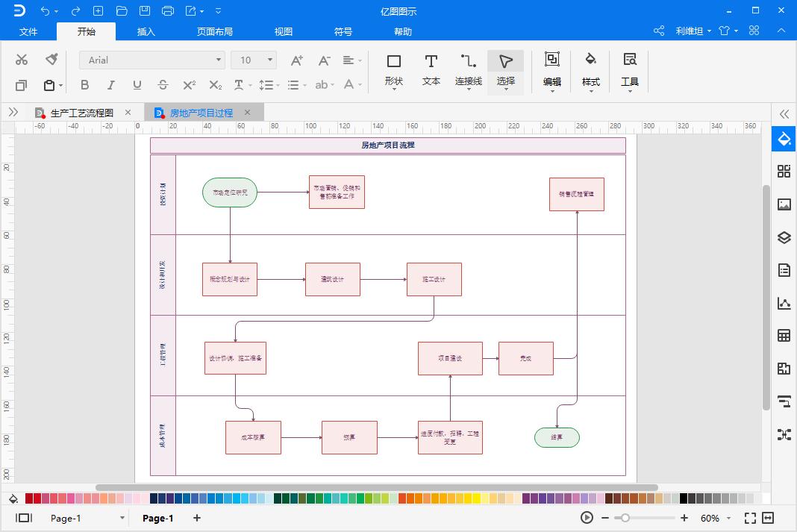Image resolution: width=797 pixels, height=532 pixels.
Task: Open the symbol library panel icon
Action: (784, 171)
